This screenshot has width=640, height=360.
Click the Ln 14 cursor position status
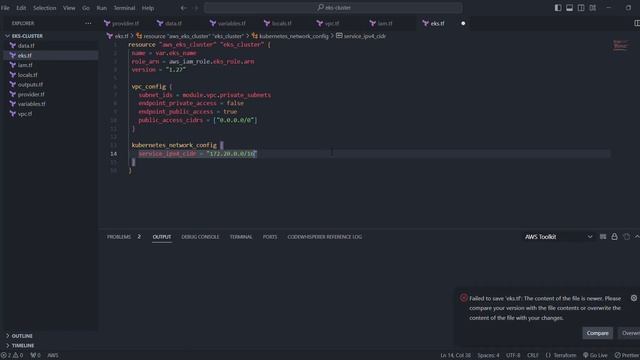456,356
